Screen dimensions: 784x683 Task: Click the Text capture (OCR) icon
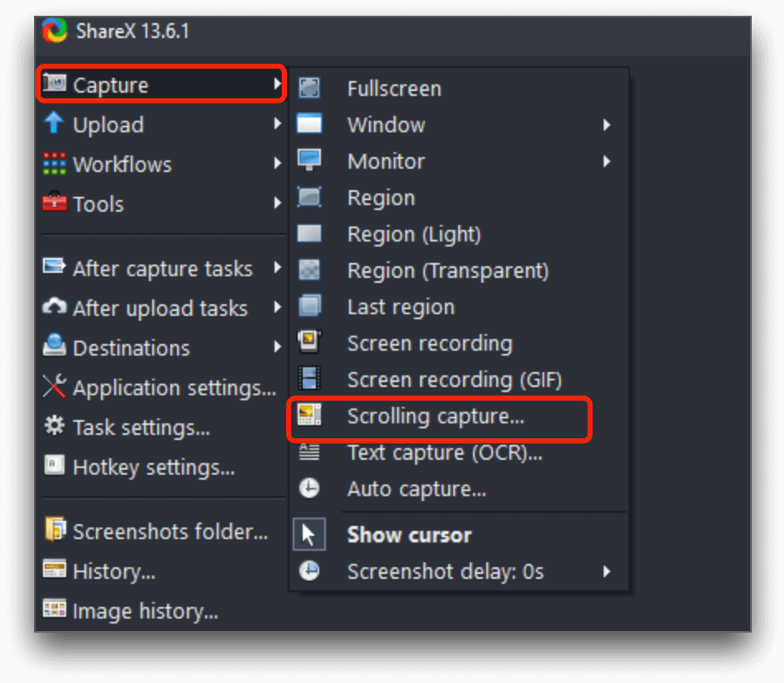(x=309, y=452)
